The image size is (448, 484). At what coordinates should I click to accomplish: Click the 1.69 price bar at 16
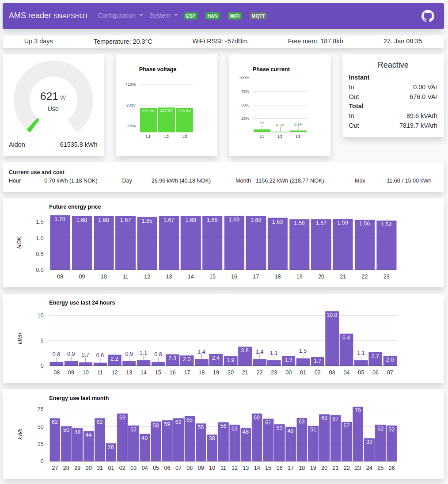click(234, 243)
